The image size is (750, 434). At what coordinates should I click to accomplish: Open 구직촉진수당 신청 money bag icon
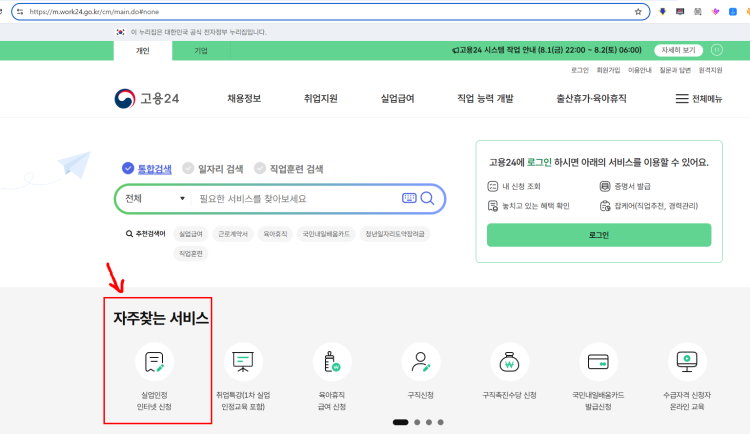click(x=509, y=362)
